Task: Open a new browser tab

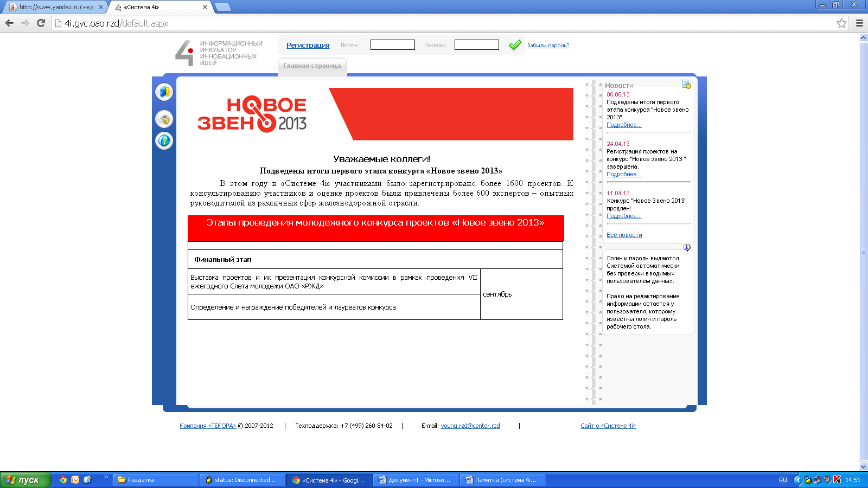Action: [223, 7]
